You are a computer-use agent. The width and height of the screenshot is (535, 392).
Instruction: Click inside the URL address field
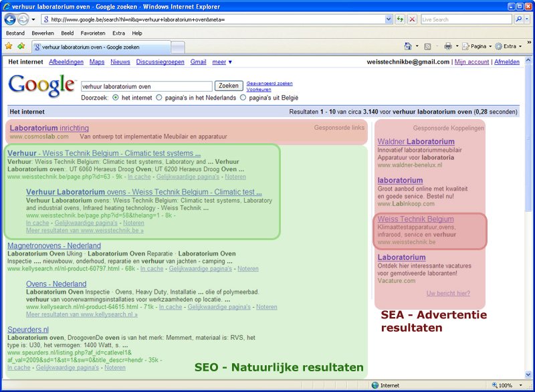(x=217, y=19)
